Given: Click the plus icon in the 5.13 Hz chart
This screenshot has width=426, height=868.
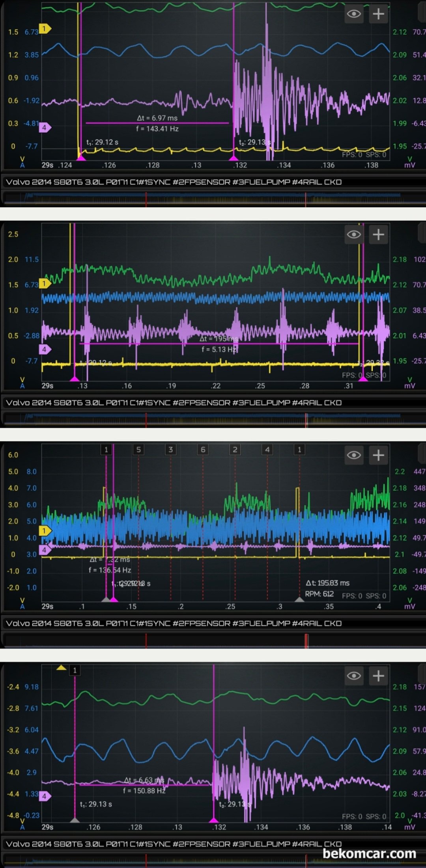Looking at the screenshot, I should (379, 235).
